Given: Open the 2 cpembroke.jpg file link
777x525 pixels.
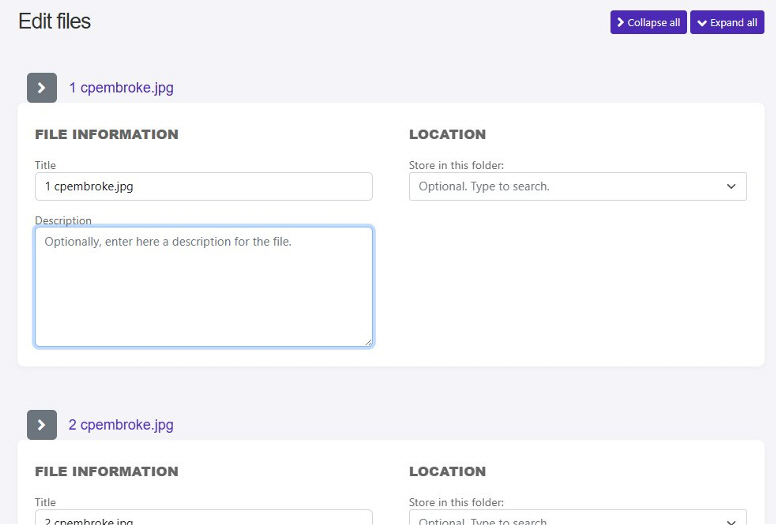Looking at the screenshot, I should point(121,425).
